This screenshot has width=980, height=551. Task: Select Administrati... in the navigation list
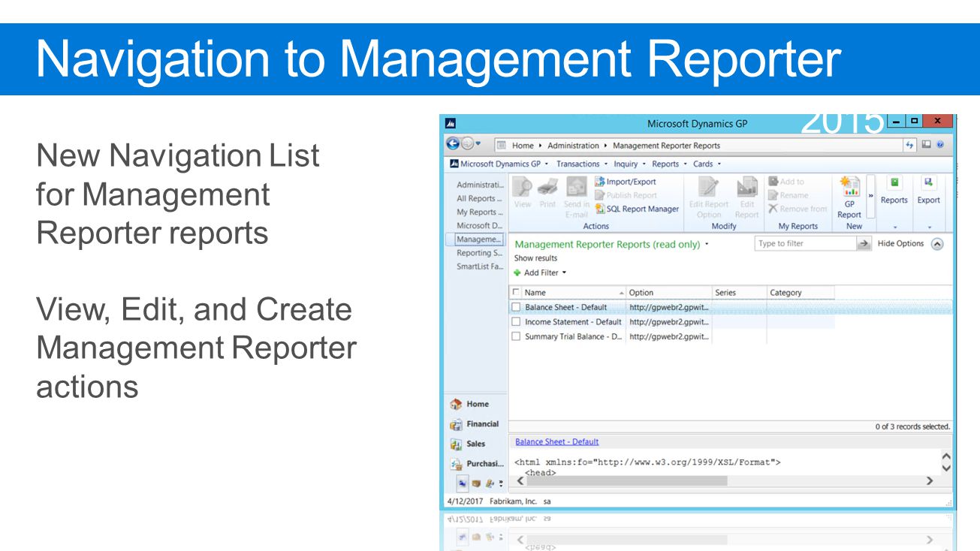tap(480, 185)
